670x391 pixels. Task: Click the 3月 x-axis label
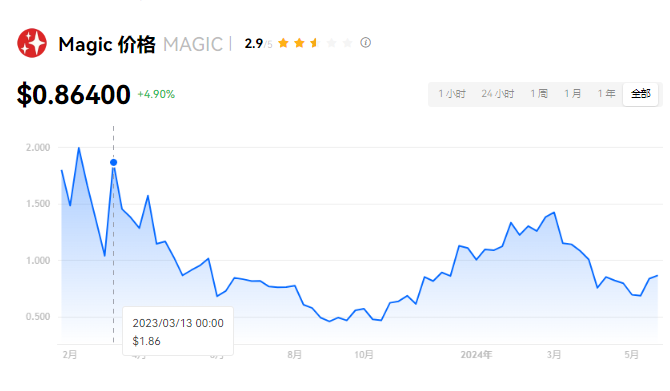pyautogui.click(x=554, y=355)
